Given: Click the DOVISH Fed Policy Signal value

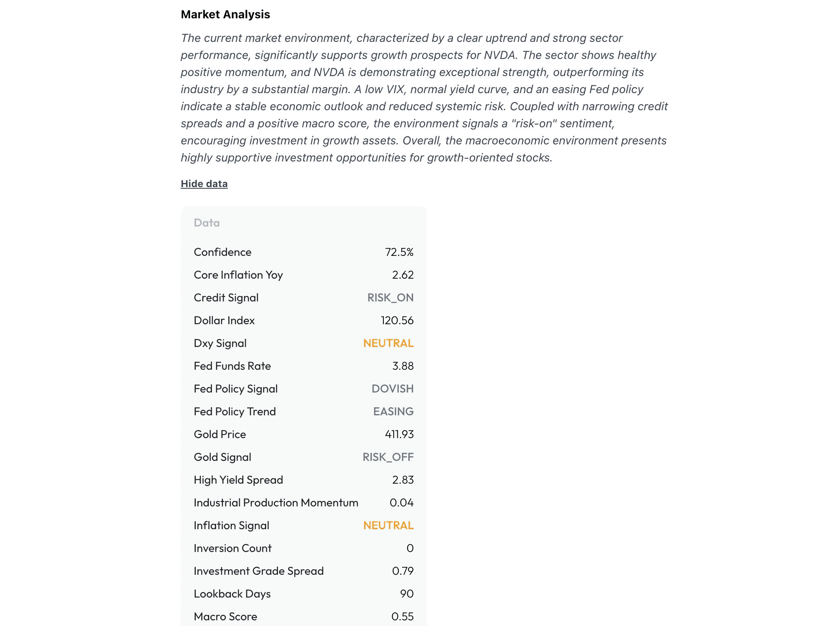Looking at the screenshot, I should [392, 388].
